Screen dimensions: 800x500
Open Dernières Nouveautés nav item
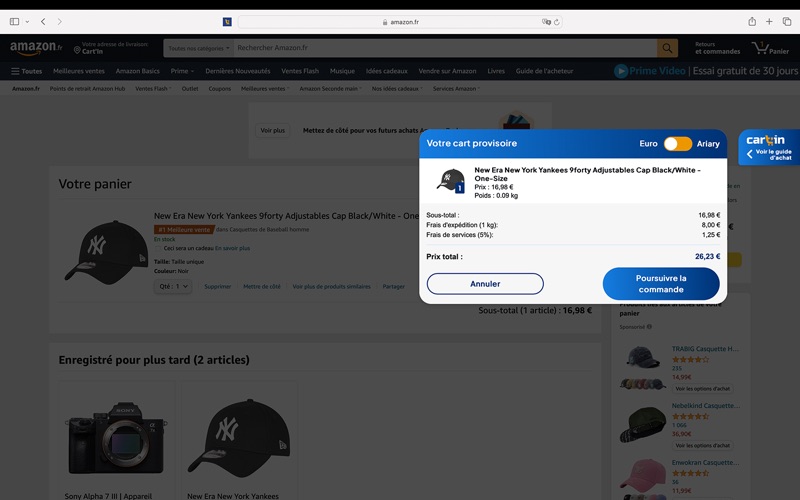pos(238,71)
